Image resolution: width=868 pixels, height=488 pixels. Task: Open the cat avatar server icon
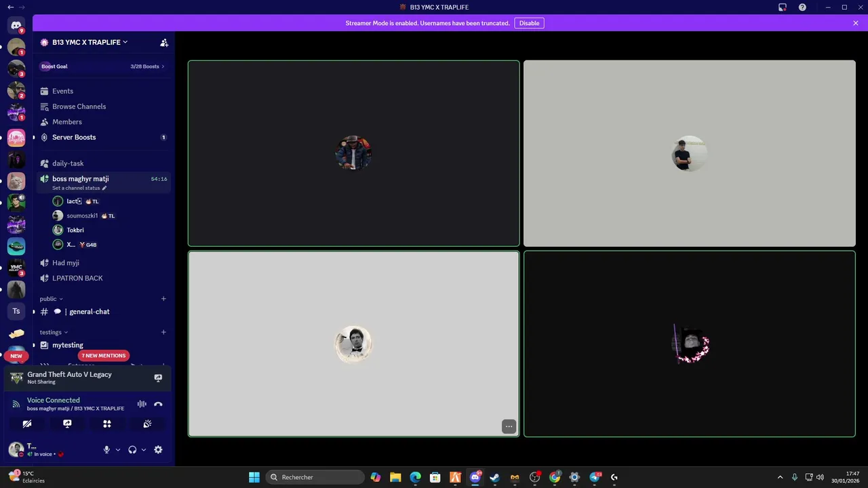click(16, 181)
